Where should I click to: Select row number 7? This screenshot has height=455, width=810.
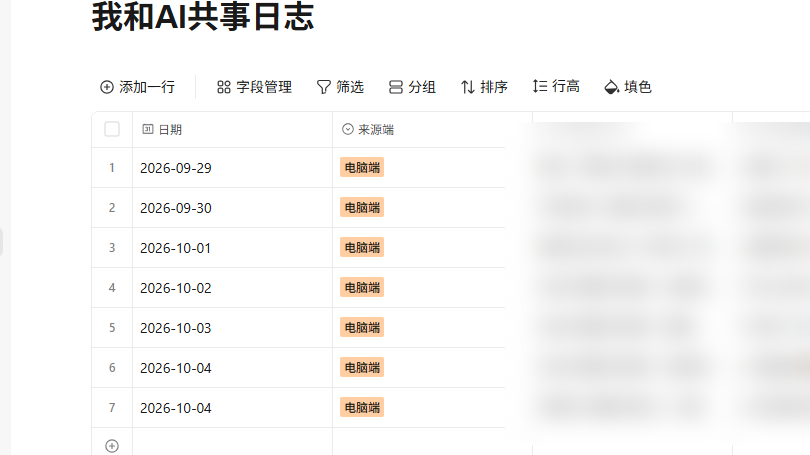click(x=112, y=408)
